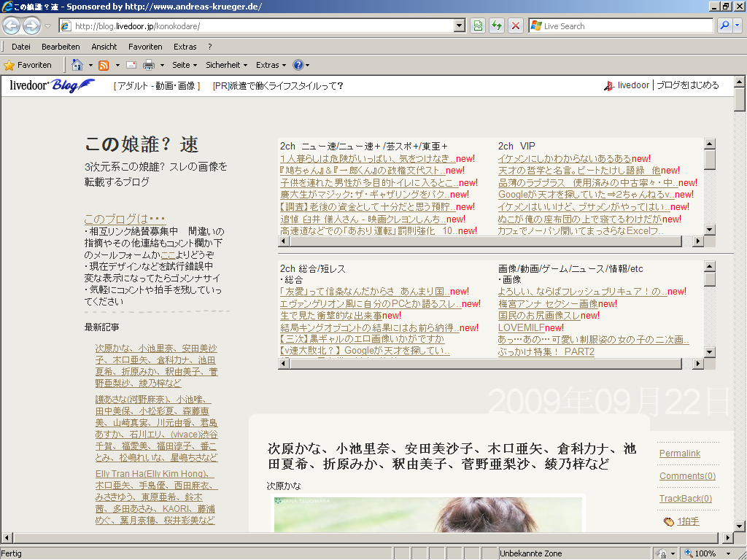Click the blue Help question-mark icon
The height and width of the screenshot is (560, 747).
[298, 65]
